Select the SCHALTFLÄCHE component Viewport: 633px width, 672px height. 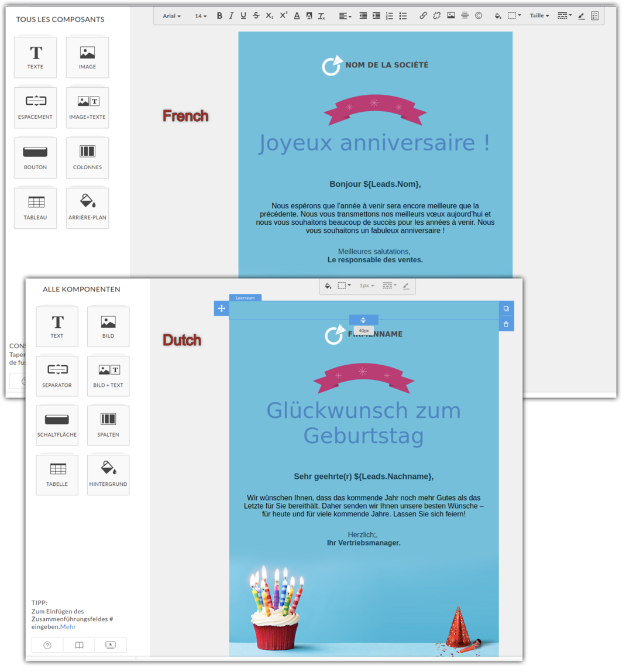[57, 426]
